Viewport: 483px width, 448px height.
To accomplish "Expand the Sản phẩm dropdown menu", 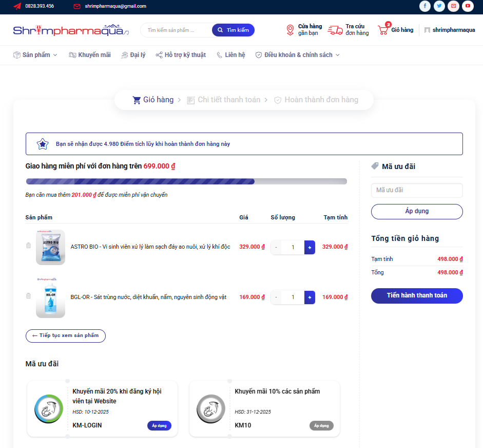I will 35,55.
